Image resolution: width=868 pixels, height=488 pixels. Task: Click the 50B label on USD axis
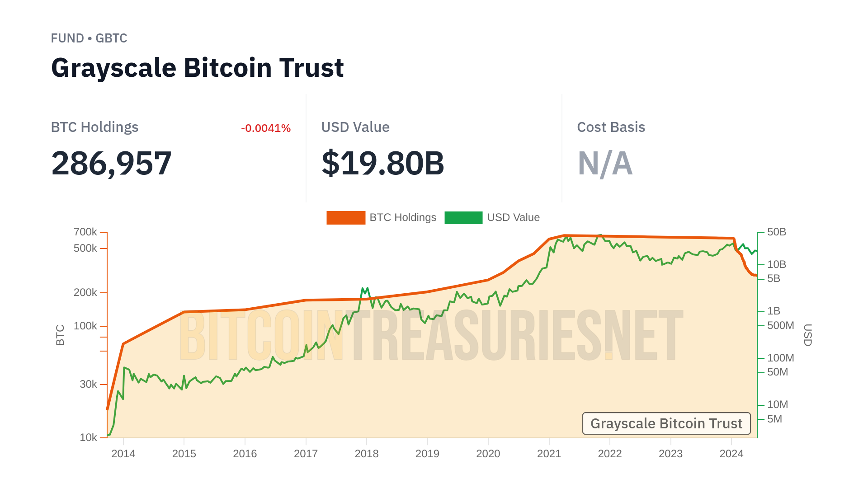(777, 232)
